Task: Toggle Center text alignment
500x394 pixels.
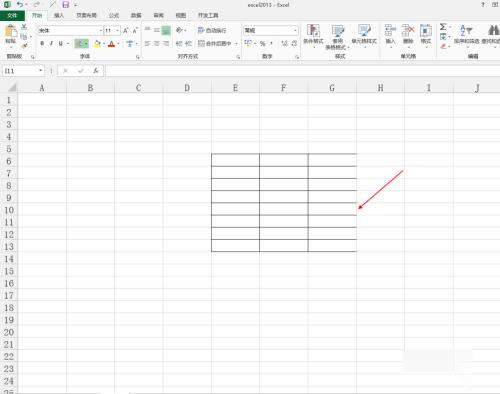Action: coord(156,43)
